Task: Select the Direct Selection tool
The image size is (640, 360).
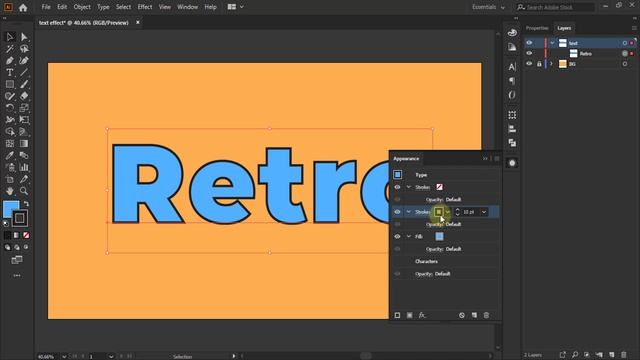Action: click(x=24, y=37)
